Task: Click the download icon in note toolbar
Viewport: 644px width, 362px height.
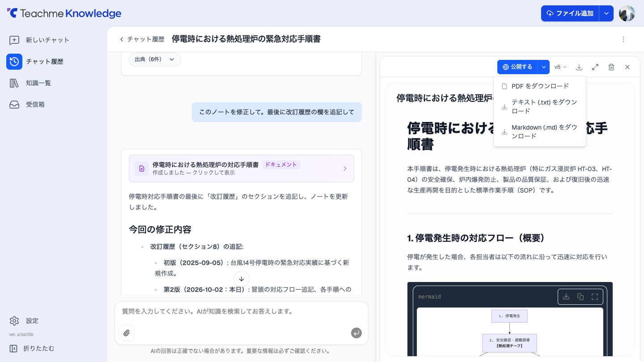Action: (x=579, y=67)
